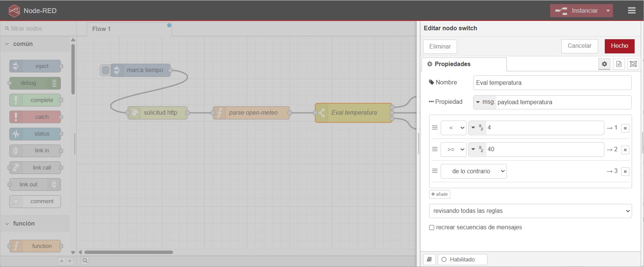Select the Eval temperatura switch node
This screenshot has width=644, height=267.
click(354, 112)
